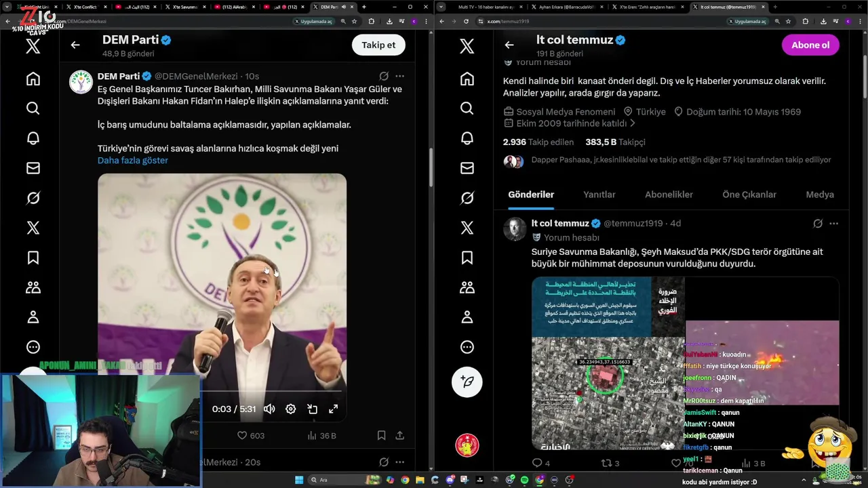This screenshot has width=868, height=488.
Task: Like the DEM Parti post with 603 likes
Action: [x=250, y=435]
